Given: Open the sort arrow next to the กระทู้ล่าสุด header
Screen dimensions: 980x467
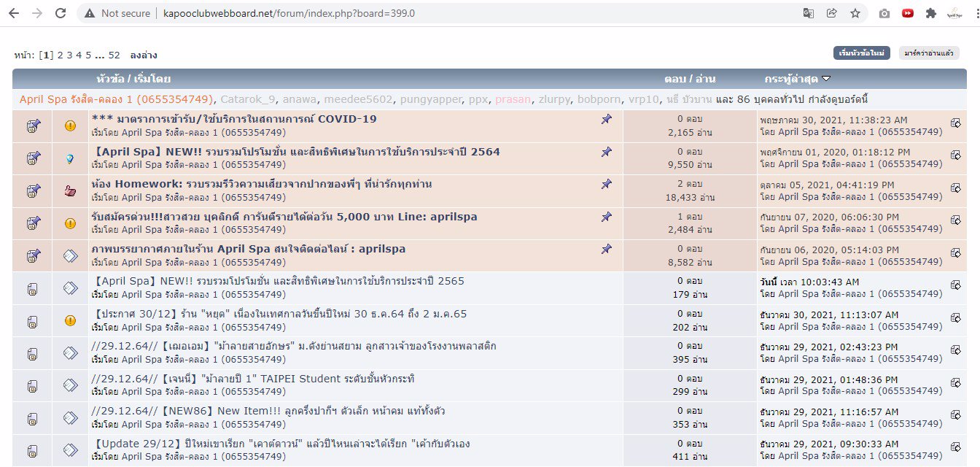Looking at the screenshot, I should [x=828, y=78].
